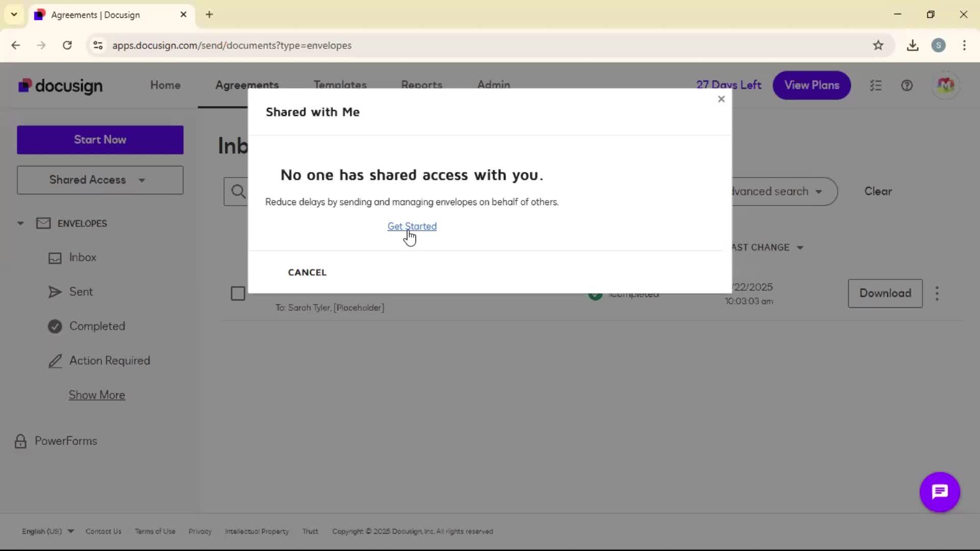Open PowerForms in sidebar
Viewport: 980px width, 551px height.
click(x=66, y=441)
